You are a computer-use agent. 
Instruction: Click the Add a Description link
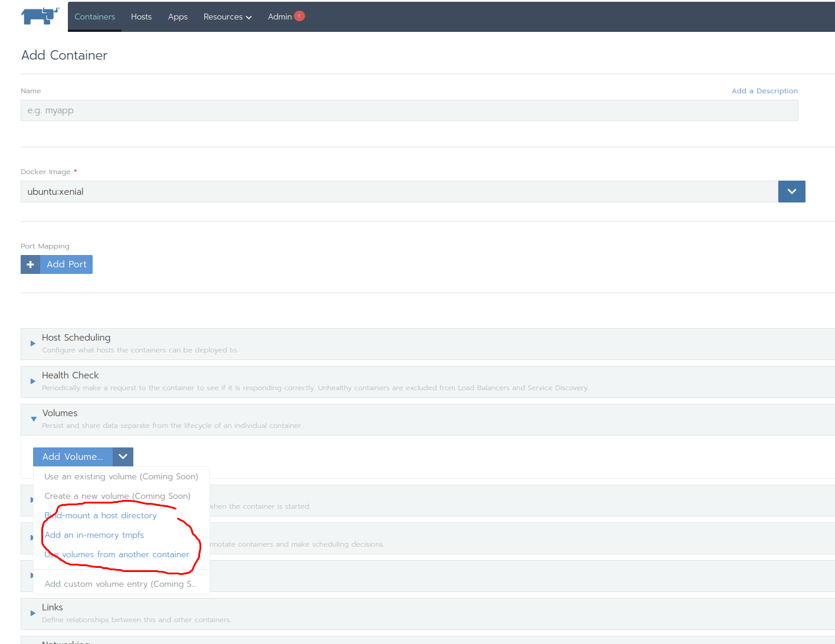click(x=765, y=90)
